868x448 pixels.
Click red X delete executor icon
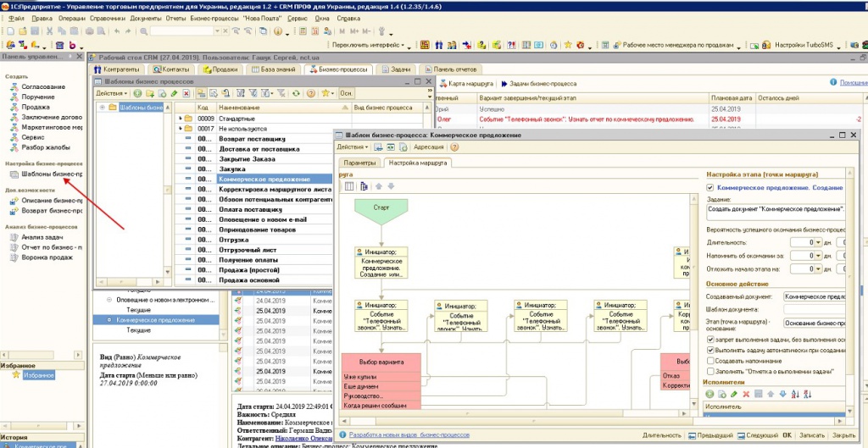pos(746,394)
